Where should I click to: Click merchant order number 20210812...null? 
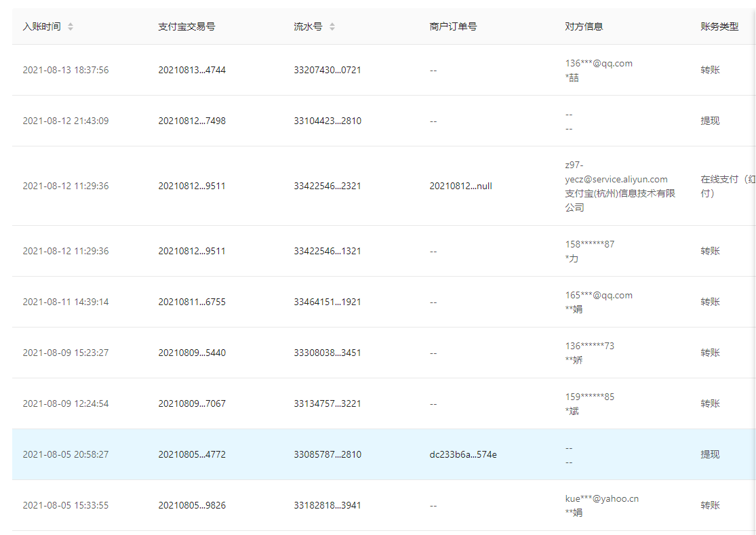pyautogui.click(x=461, y=186)
